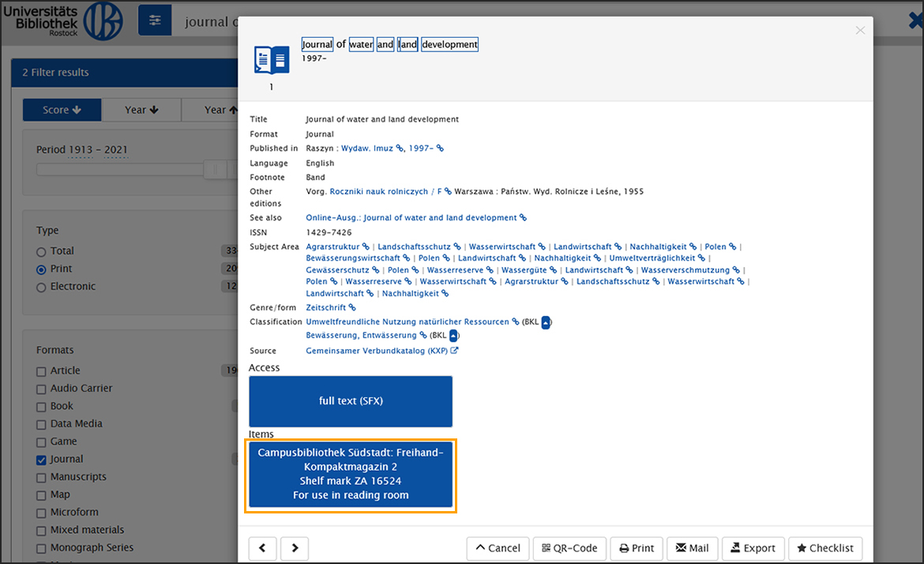The image size is (924, 564).
Task: Expand BKL info for Bewässerung, Entwässerung
Action: point(454,336)
